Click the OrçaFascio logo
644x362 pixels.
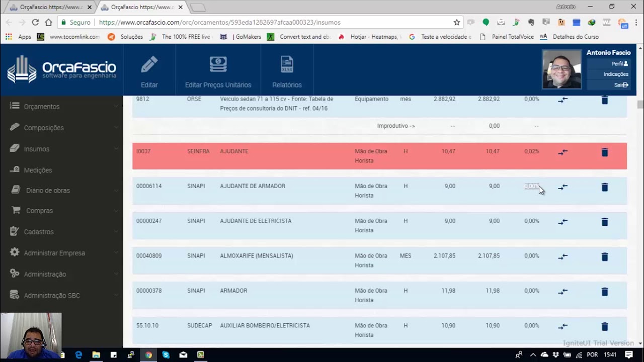point(61,69)
